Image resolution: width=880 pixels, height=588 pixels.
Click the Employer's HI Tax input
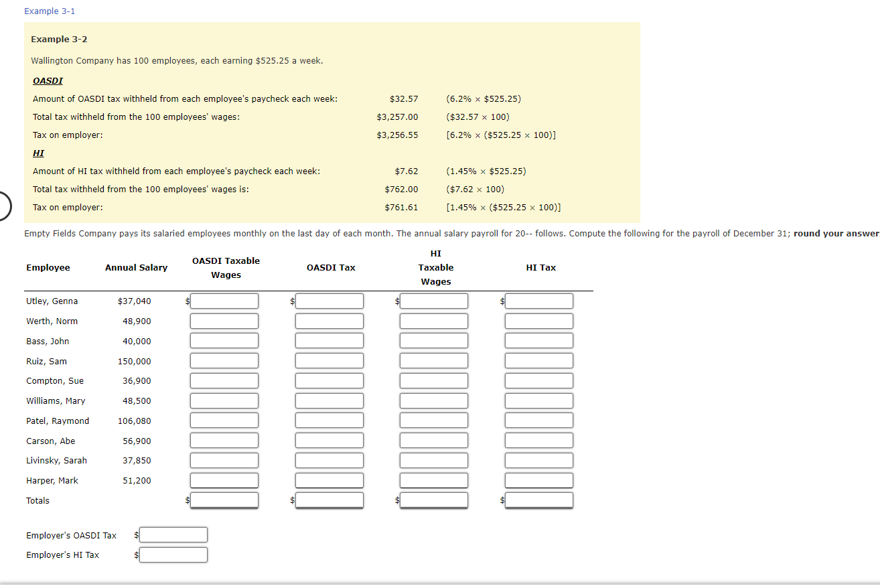[x=173, y=555]
